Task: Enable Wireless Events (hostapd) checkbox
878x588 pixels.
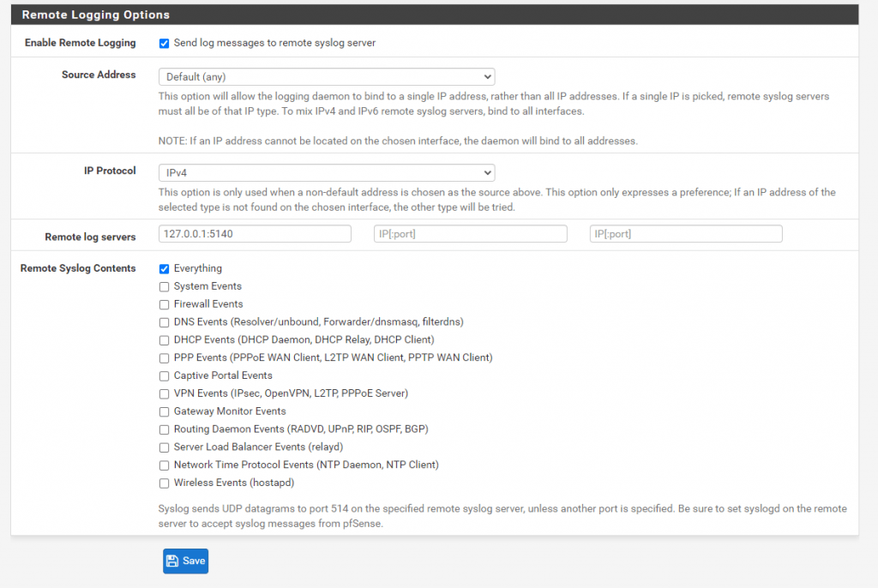Action: pyautogui.click(x=164, y=483)
